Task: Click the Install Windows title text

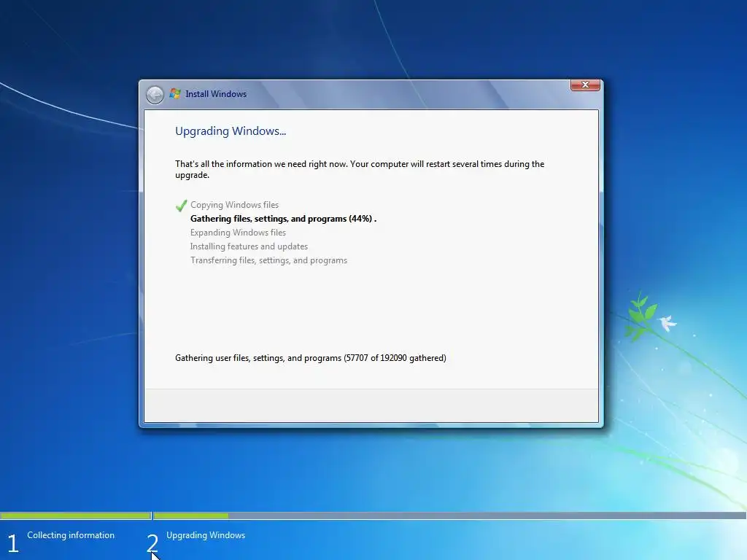Action: click(x=216, y=94)
